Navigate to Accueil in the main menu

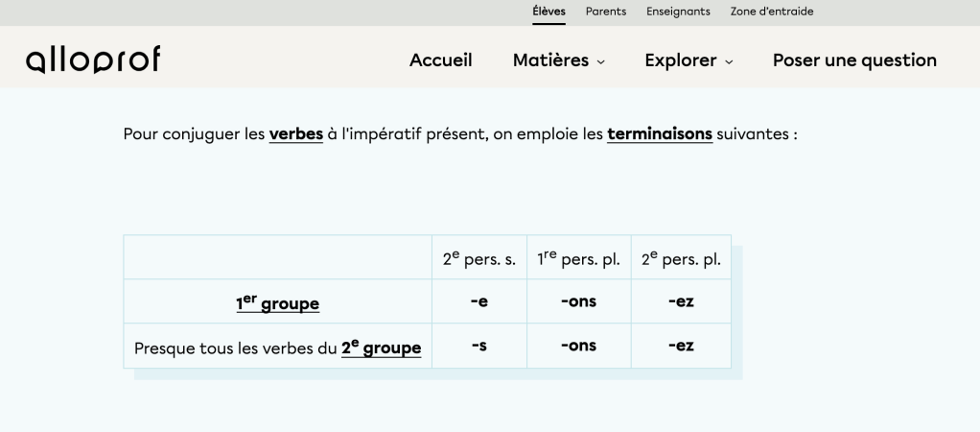pyautogui.click(x=441, y=60)
